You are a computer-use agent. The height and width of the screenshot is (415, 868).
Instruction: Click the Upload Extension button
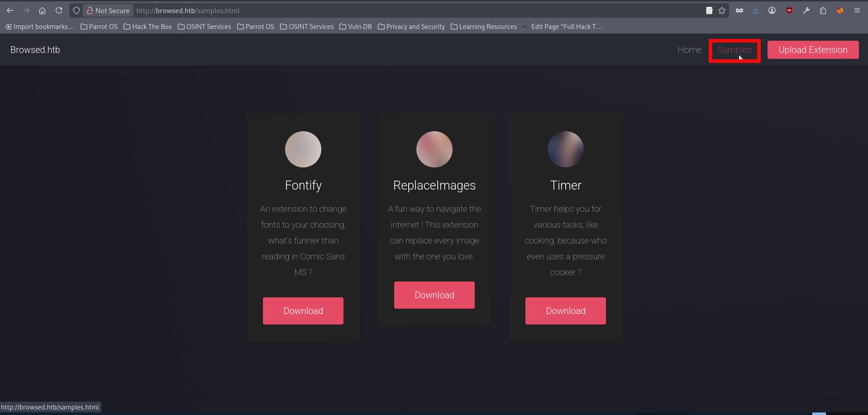click(x=813, y=50)
